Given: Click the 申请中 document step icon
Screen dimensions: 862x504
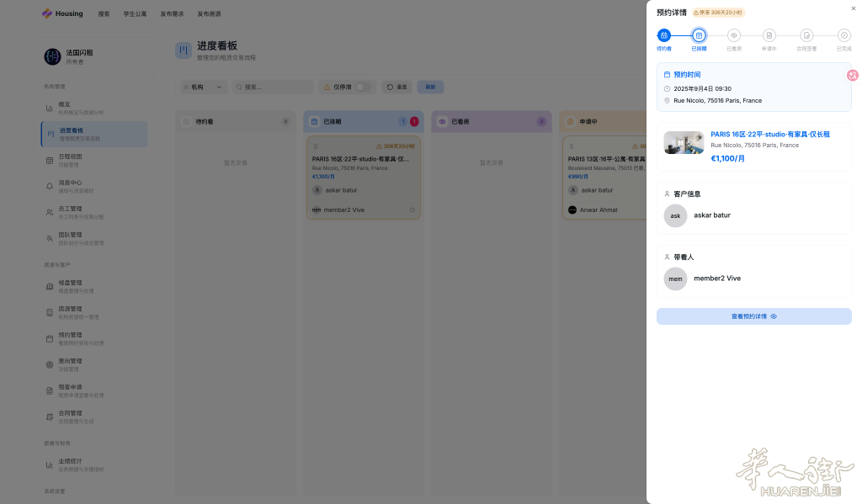Looking at the screenshot, I should (769, 35).
